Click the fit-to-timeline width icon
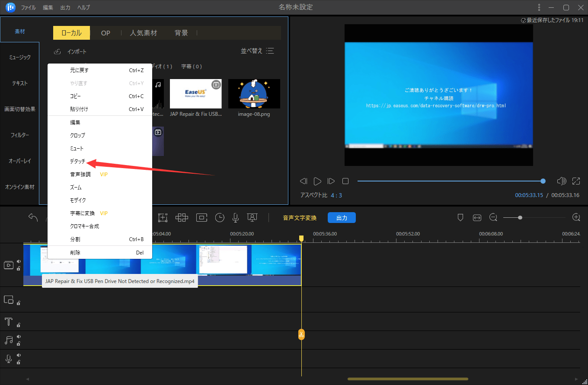Viewport: 588px width, 385px height. tap(477, 218)
